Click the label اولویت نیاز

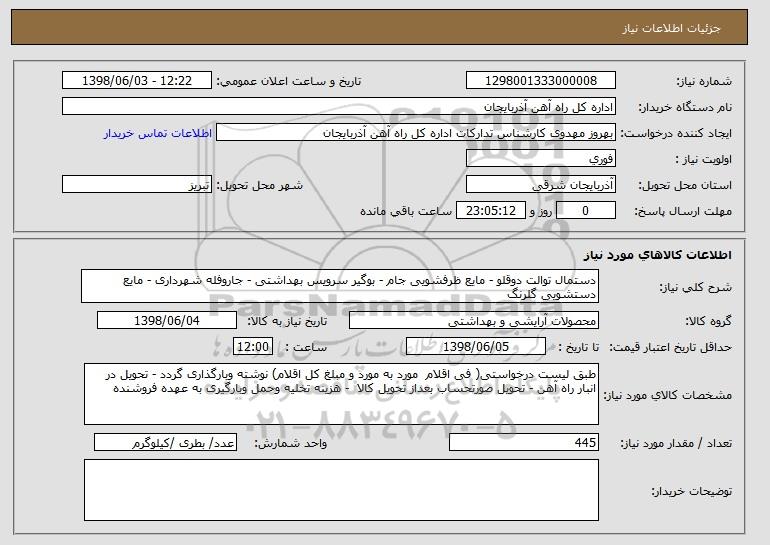point(704,159)
